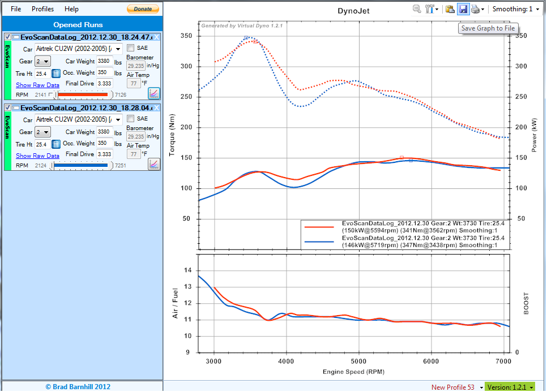Uncheck the 18.24.47 run visibility checkbox

pos(7,37)
